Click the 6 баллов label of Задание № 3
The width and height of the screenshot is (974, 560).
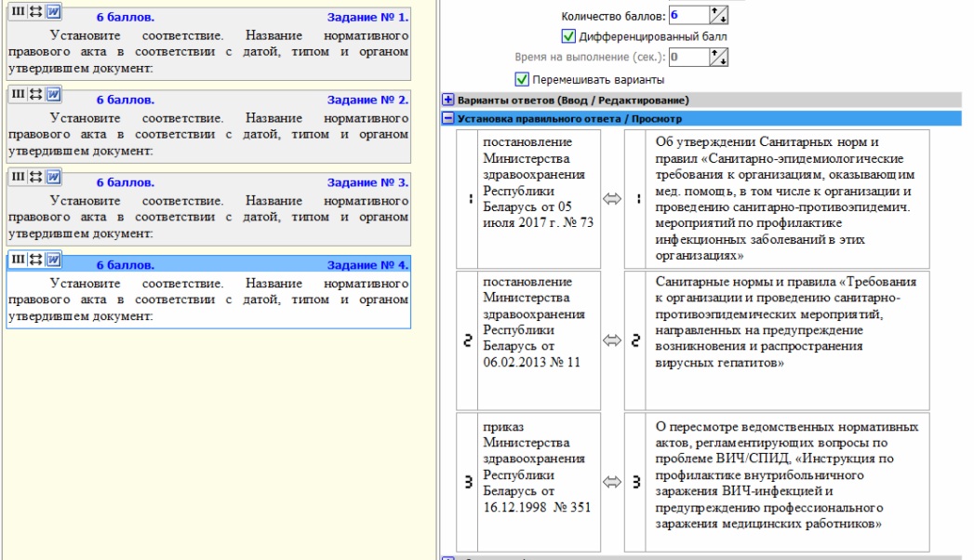pyautogui.click(x=125, y=182)
